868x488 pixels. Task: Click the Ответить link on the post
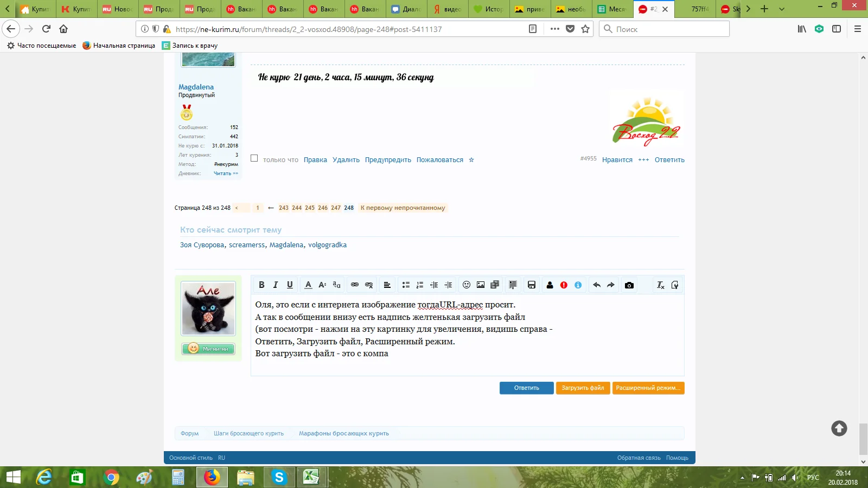[669, 160]
